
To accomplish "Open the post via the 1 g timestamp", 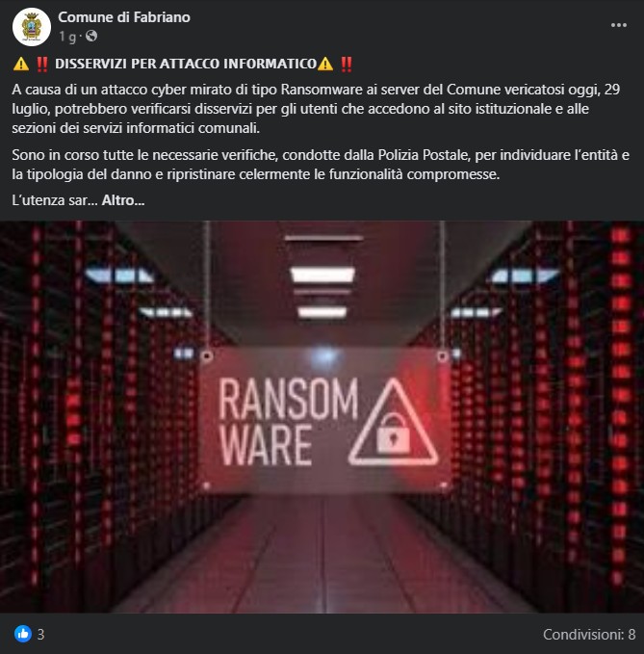I will click(x=67, y=37).
